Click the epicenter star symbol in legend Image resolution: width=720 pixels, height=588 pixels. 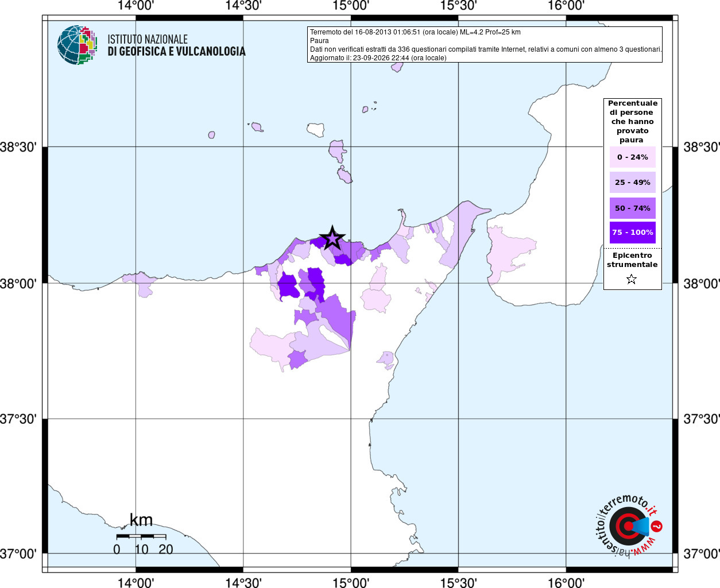[632, 279]
